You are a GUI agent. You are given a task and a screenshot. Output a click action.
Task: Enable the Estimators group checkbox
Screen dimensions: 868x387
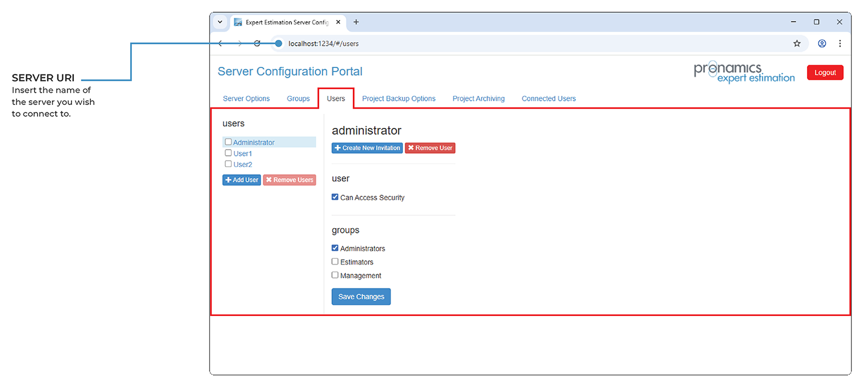[x=335, y=262]
